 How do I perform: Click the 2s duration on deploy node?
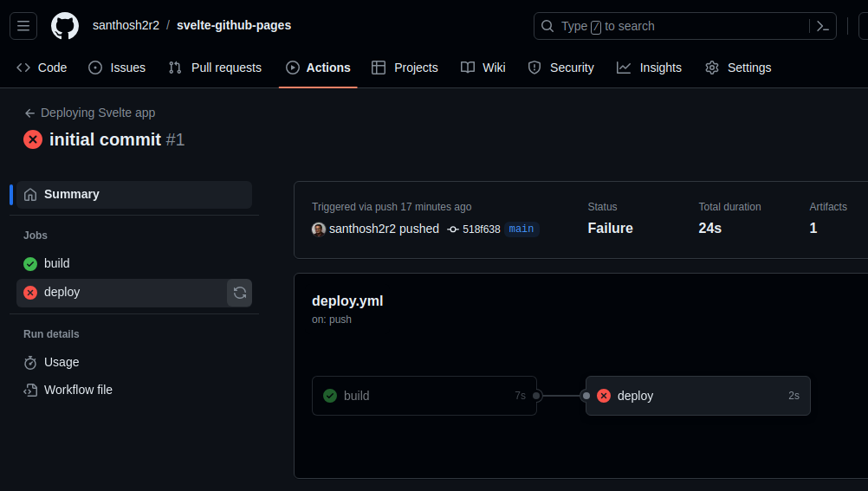tap(794, 396)
